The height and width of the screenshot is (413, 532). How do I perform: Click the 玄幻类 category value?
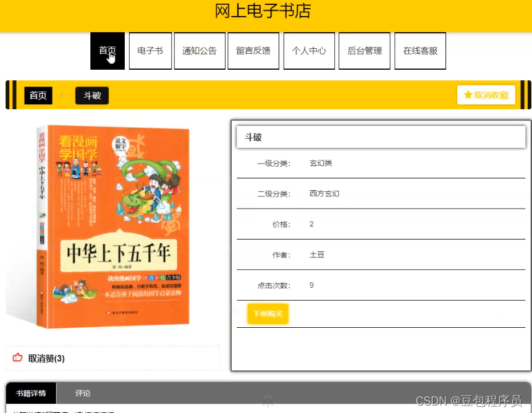[x=321, y=163]
